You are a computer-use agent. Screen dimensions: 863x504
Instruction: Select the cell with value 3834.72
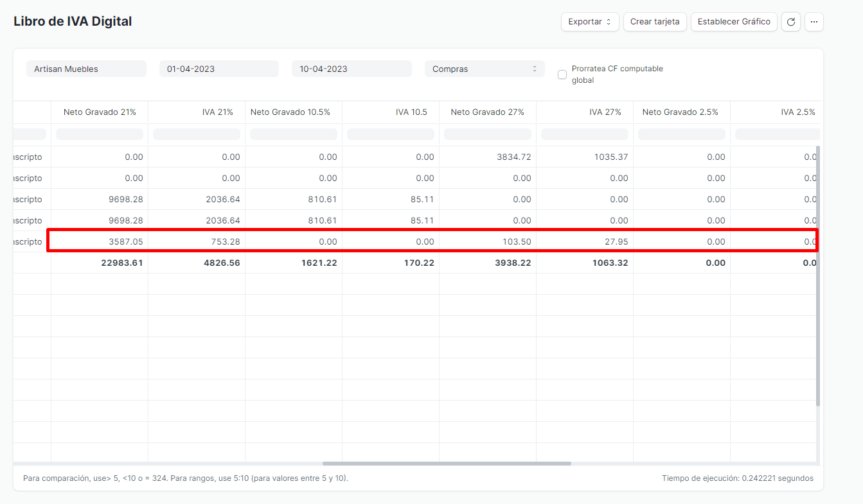[x=488, y=157]
